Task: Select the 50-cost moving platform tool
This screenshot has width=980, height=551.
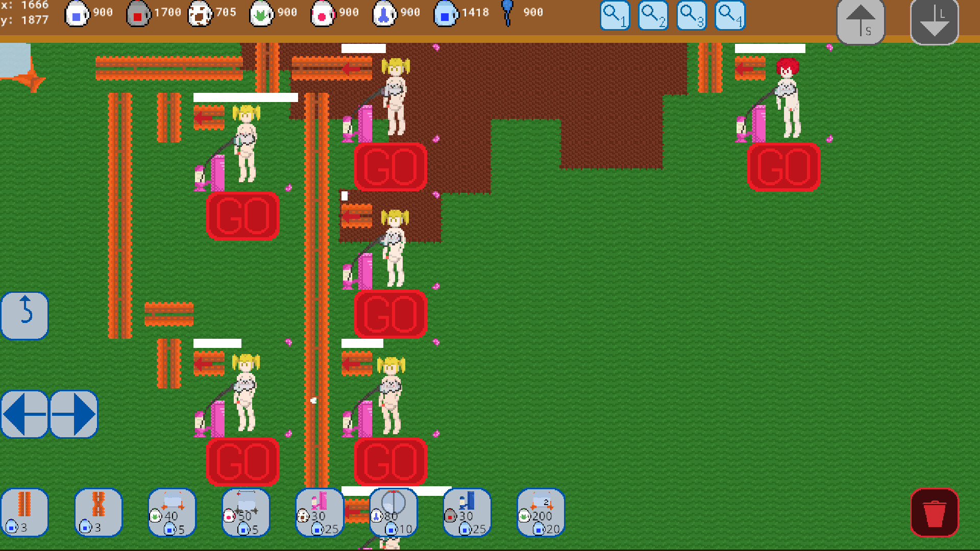Action: pos(246,513)
